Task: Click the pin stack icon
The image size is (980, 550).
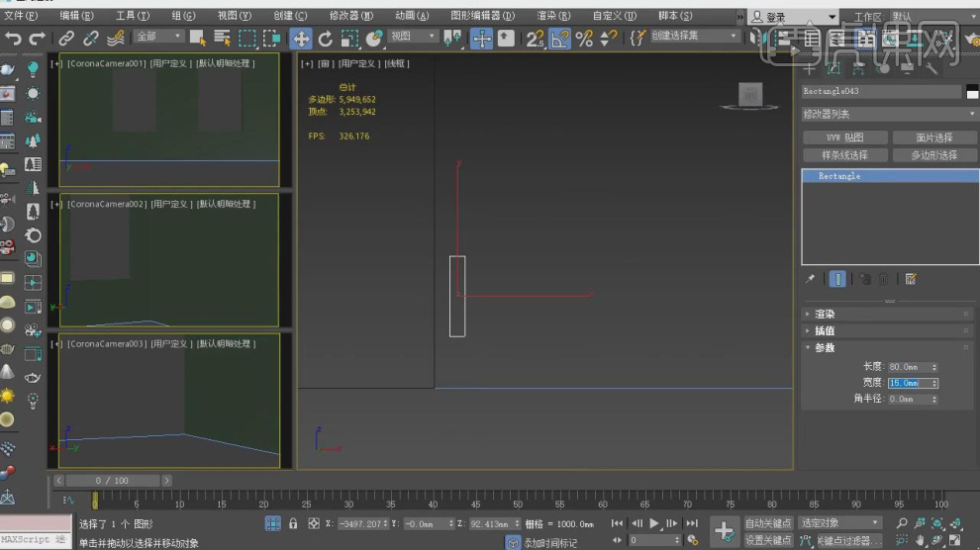Action: point(811,279)
